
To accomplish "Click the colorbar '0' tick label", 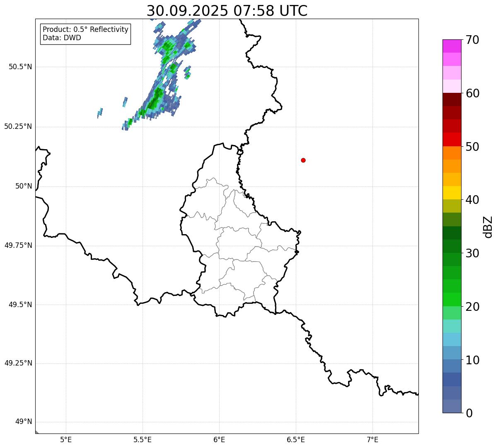I will [x=469, y=413].
